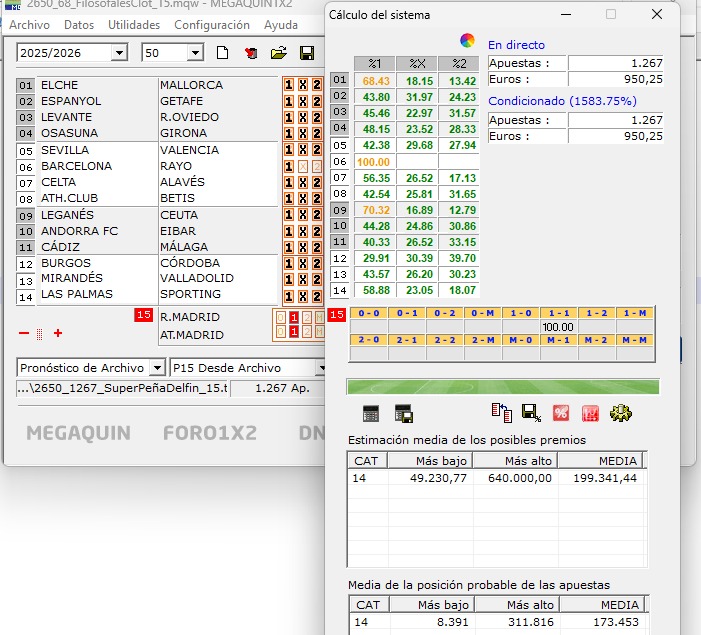Toggle sign X for SEVILLA vs VALENCIA
The image size is (701, 635).
coord(303,151)
